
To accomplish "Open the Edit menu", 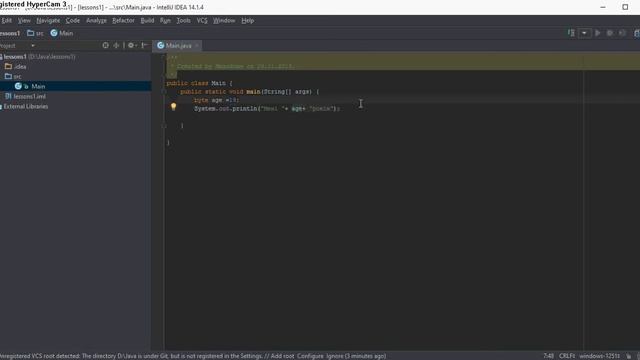I will point(7,20).
